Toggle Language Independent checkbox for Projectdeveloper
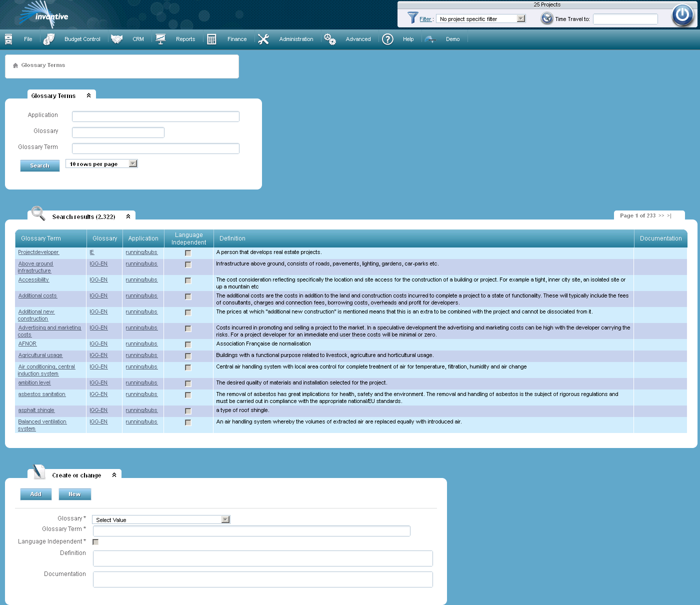 point(188,253)
